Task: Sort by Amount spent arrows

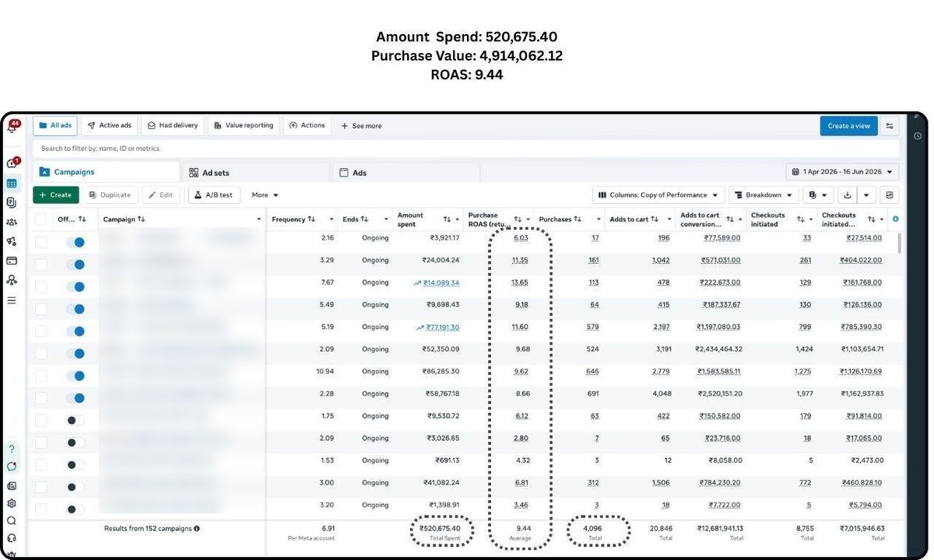Action: (x=448, y=219)
